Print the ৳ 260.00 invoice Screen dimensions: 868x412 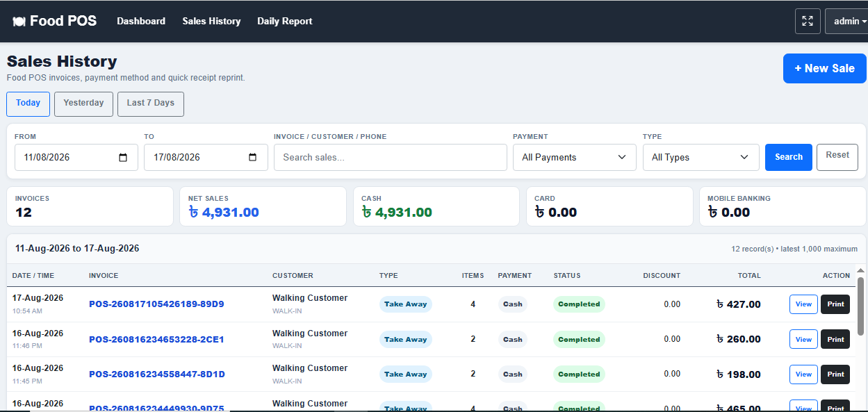click(x=835, y=339)
